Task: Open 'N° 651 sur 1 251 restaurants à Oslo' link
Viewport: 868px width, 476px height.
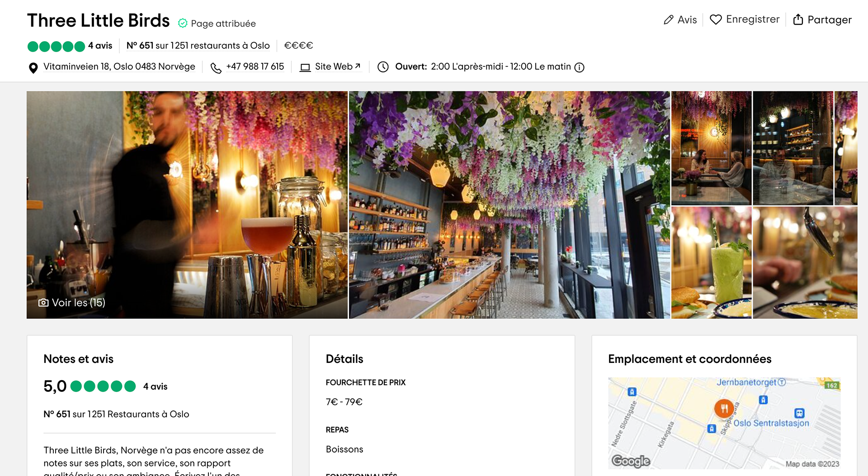Action: [x=198, y=46]
